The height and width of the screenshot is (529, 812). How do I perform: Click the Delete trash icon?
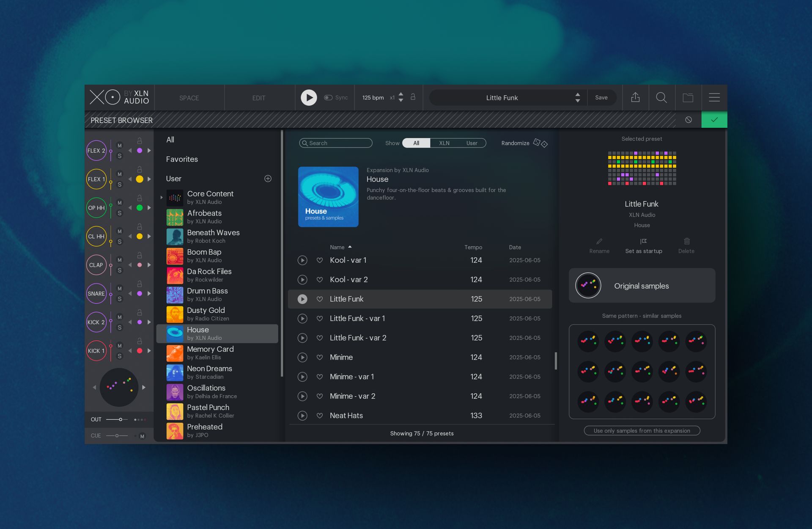click(687, 241)
